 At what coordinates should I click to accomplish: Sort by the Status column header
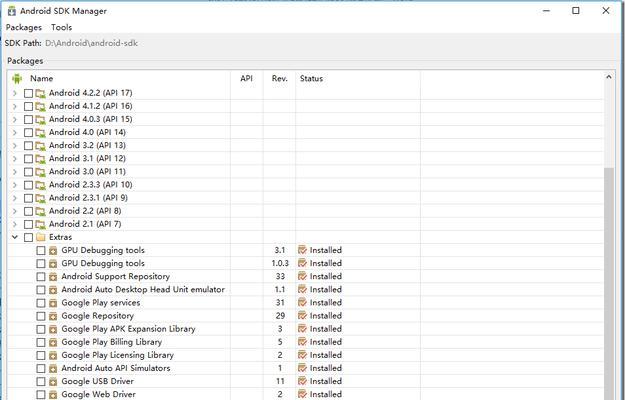311,78
